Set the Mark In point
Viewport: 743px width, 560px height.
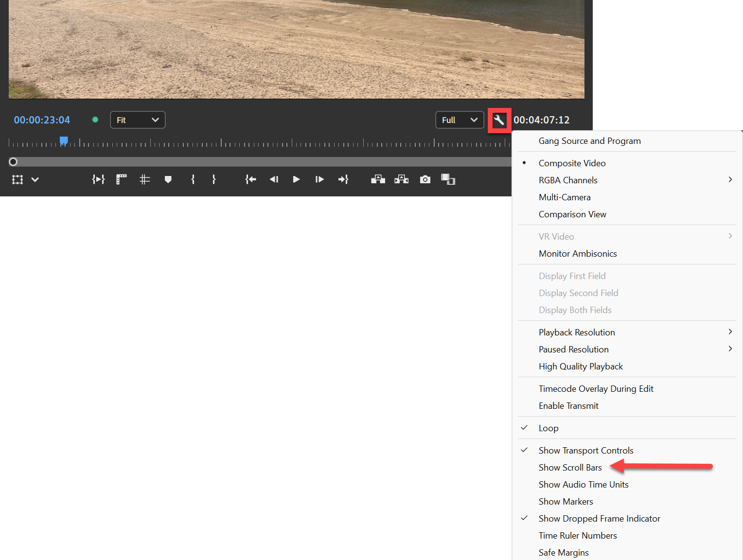(x=193, y=179)
